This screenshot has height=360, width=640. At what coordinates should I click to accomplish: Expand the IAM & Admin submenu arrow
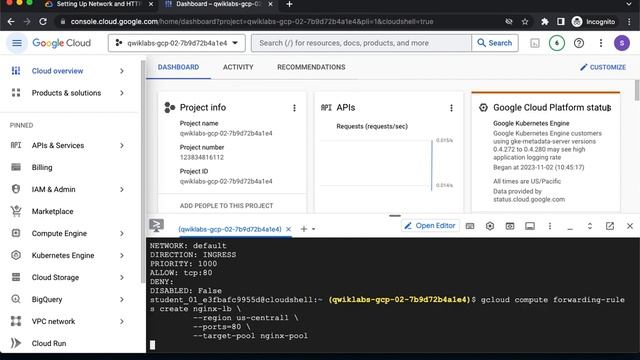(122, 189)
